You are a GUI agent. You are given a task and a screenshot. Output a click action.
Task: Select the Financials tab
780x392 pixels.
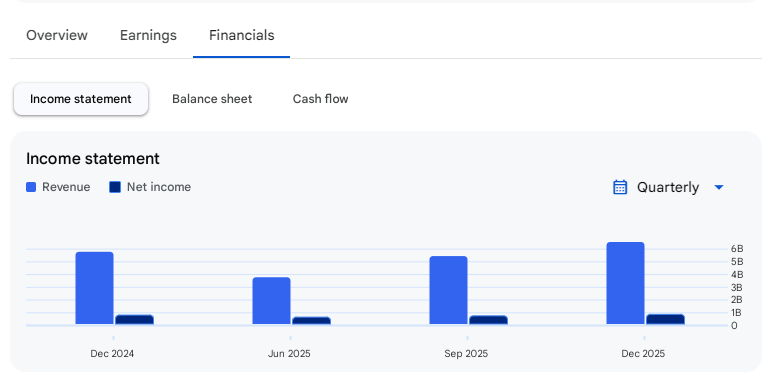242,35
